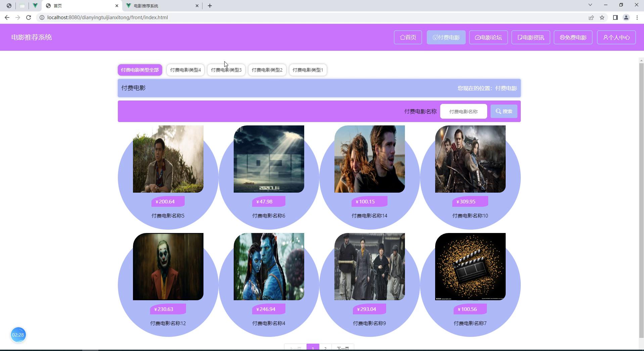This screenshot has height=351, width=644.
Task: Open the browser profile avatar
Action: [626, 17]
